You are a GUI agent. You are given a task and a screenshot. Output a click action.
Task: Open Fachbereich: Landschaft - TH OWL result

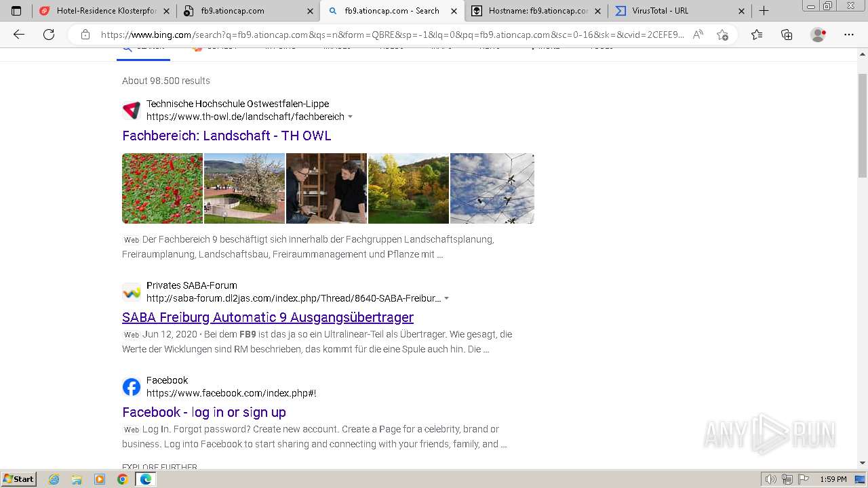click(226, 136)
